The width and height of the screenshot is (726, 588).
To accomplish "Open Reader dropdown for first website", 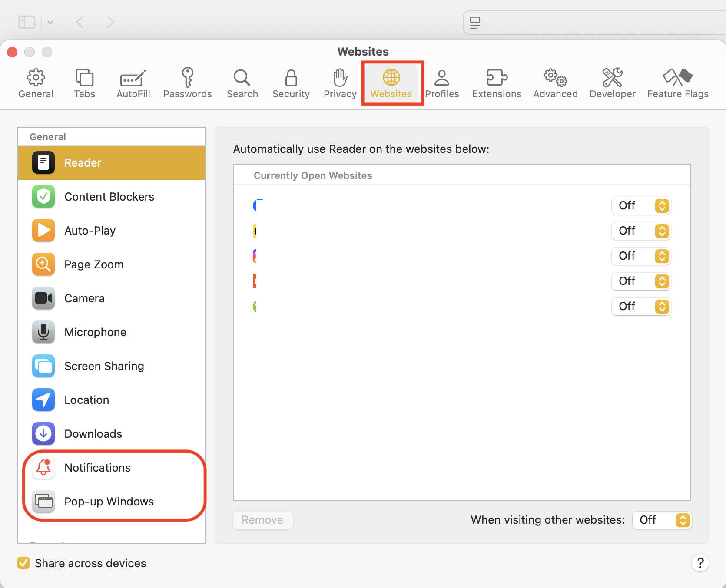I will pos(641,205).
